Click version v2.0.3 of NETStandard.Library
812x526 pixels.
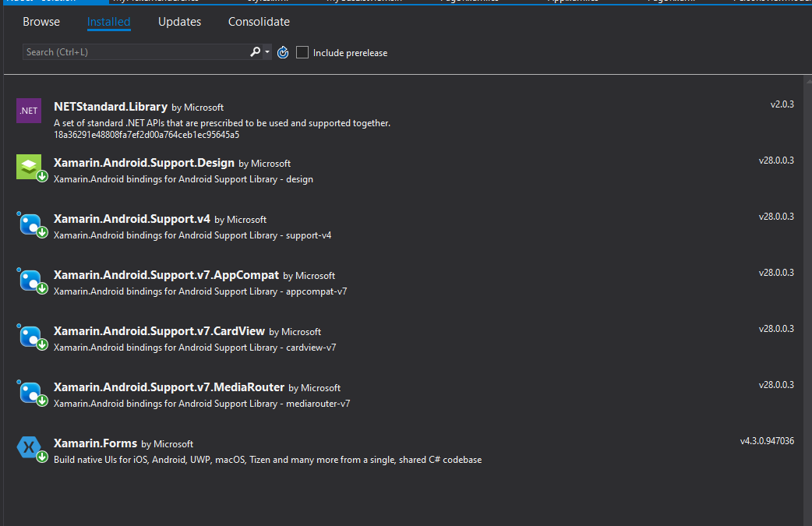(x=782, y=104)
